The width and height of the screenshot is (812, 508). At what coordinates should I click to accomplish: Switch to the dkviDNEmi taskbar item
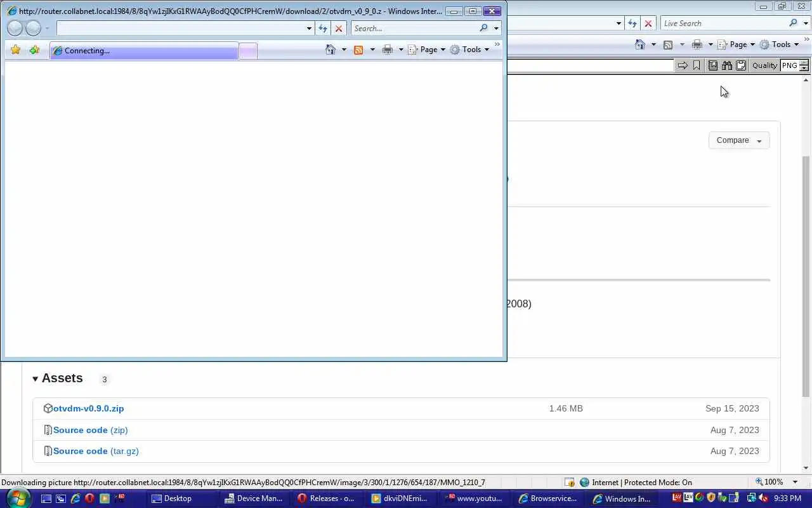(x=400, y=498)
